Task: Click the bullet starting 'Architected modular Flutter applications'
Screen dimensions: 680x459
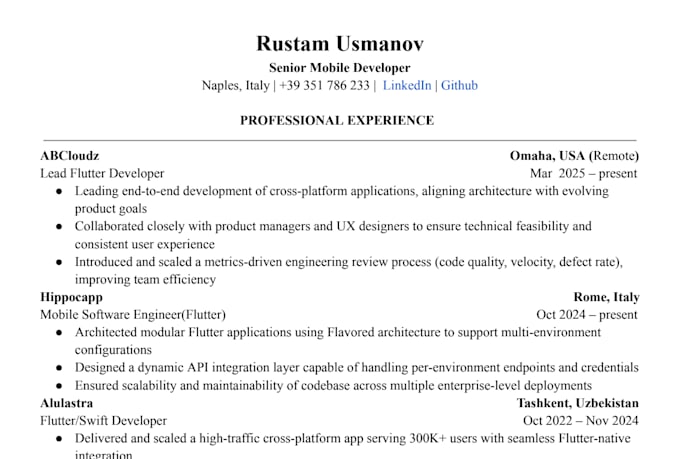Action: pyautogui.click(x=338, y=341)
